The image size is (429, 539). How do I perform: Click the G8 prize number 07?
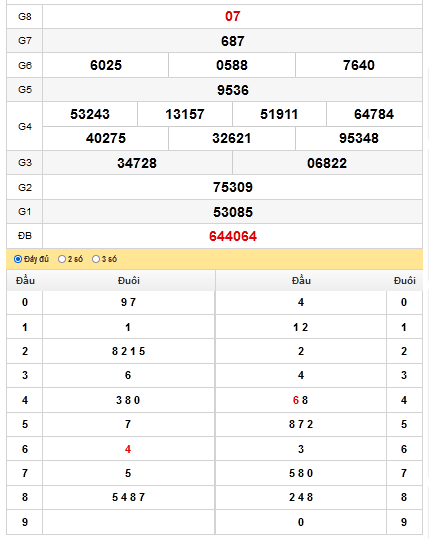233,16
